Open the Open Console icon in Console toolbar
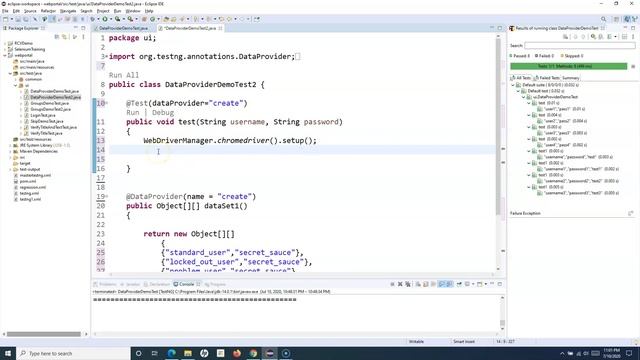This screenshot has height=360, width=640. point(480,284)
